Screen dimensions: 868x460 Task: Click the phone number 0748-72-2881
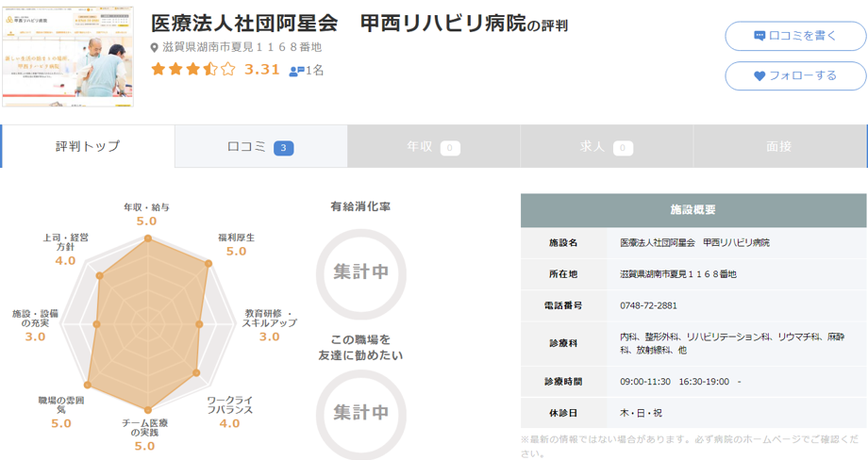648,305
